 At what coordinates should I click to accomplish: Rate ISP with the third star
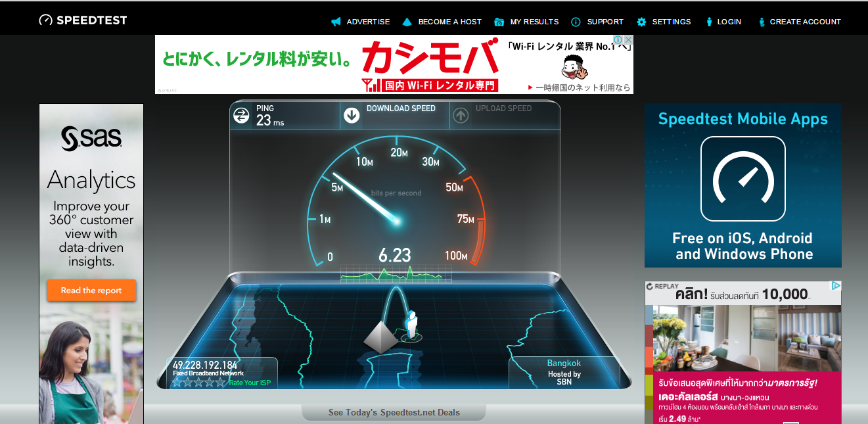pos(199,383)
